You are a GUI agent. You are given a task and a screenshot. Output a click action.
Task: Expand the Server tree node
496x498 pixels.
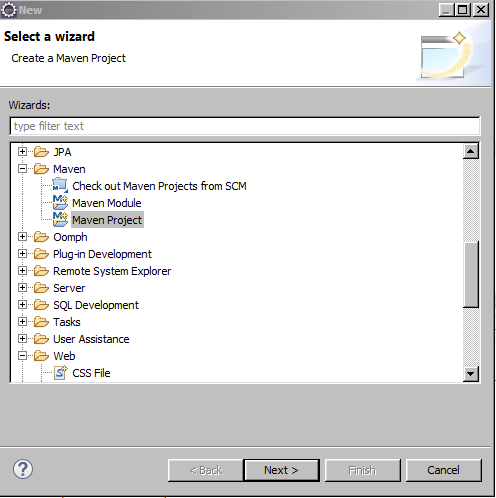[22, 288]
